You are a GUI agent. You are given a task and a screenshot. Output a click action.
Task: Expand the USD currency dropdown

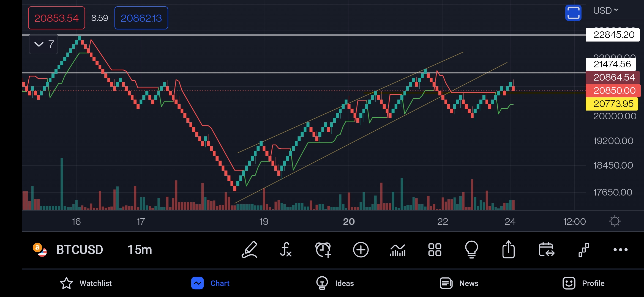coord(605,10)
